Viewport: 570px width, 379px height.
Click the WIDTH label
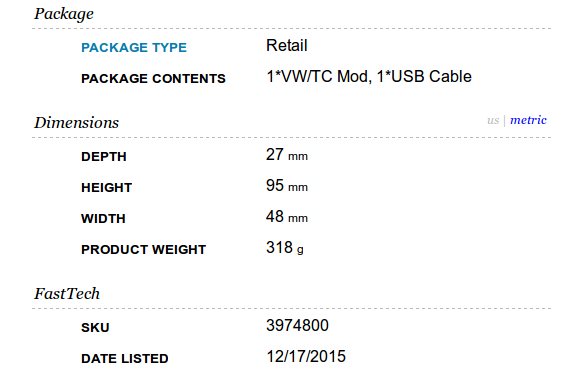(x=103, y=218)
